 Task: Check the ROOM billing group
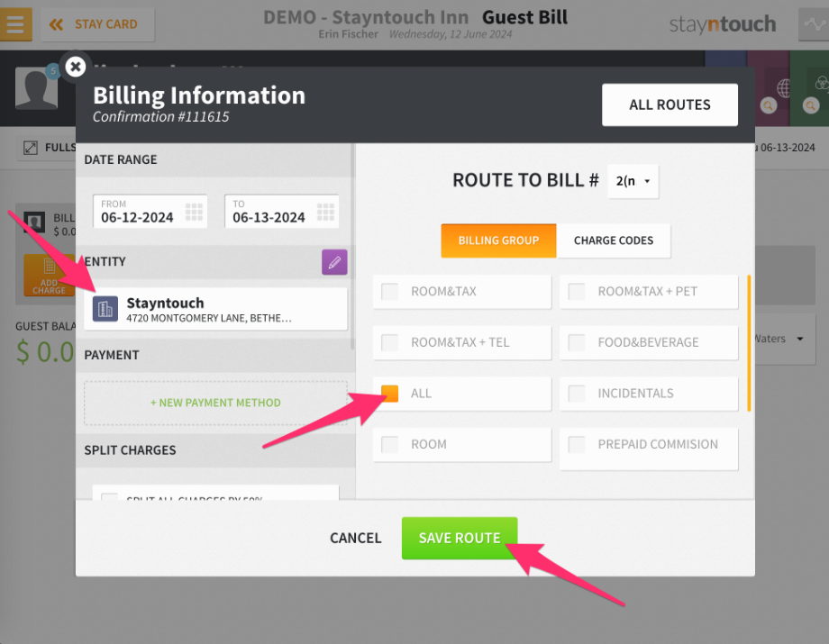pos(389,444)
